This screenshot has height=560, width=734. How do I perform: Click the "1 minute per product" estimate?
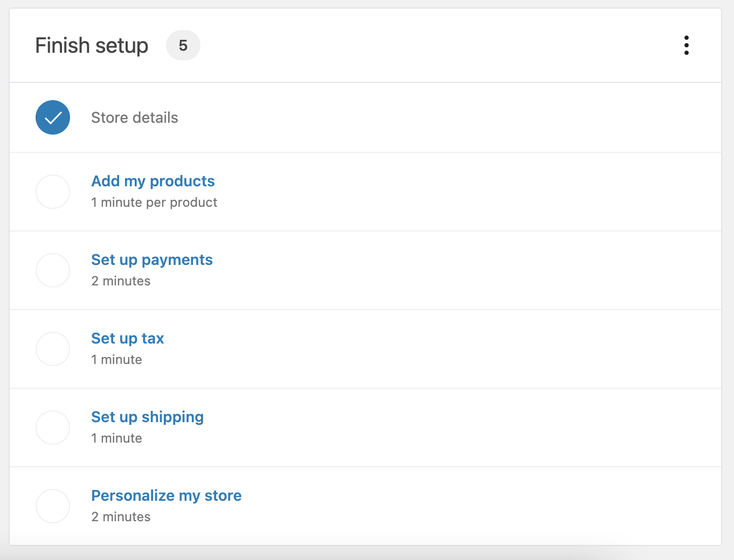tap(154, 202)
